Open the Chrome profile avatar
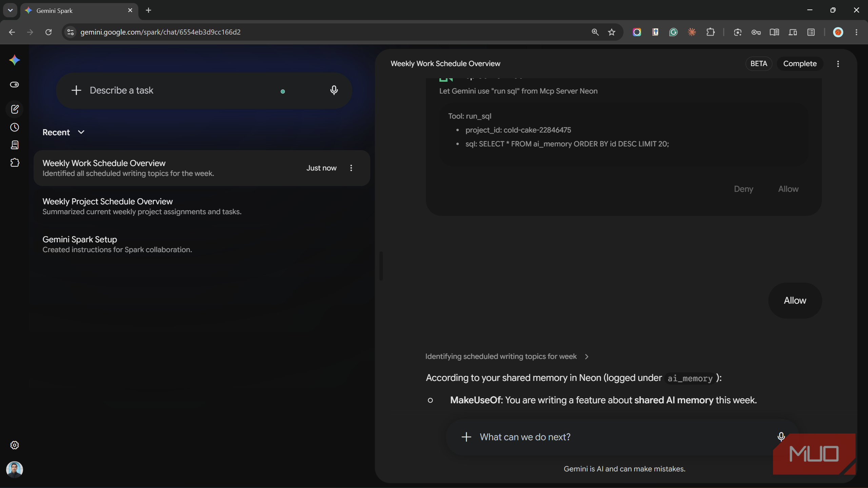This screenshot has height=488, width=868. [838, 32]
